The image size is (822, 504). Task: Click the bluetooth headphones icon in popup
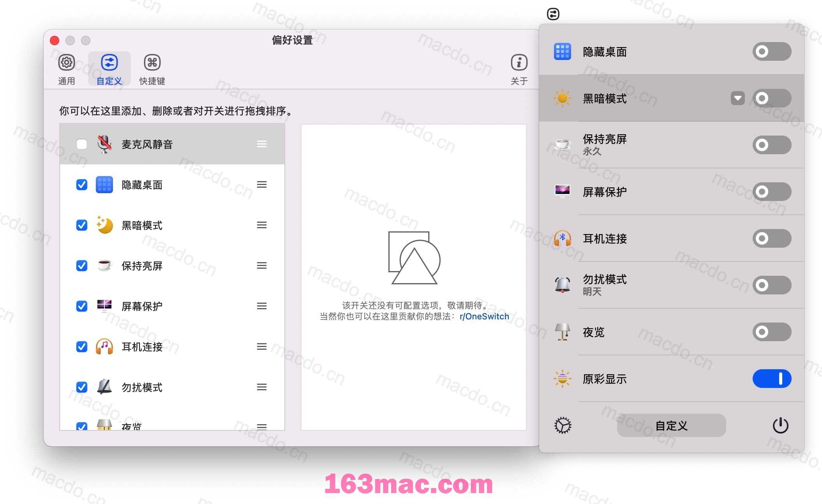coord(562,238)
